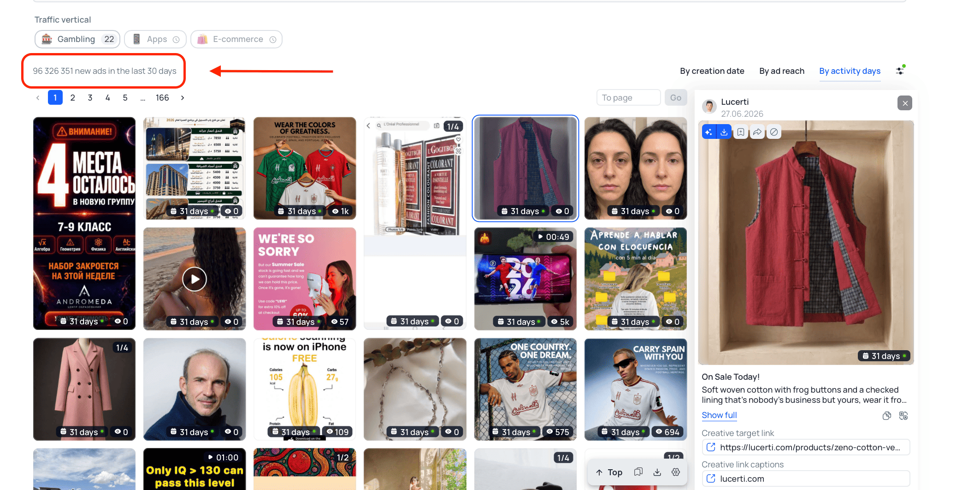Translate the ad description text
This screenshot has height=490, width=980.
click(903, 416)
